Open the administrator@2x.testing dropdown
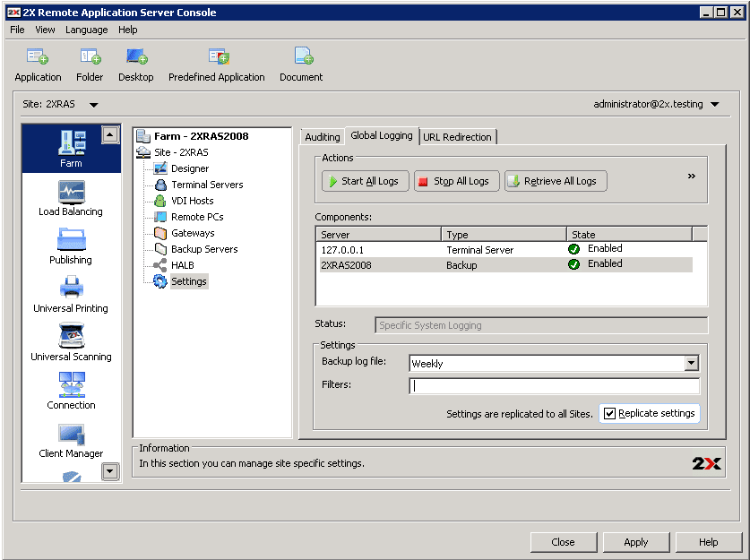 [715, 104]
